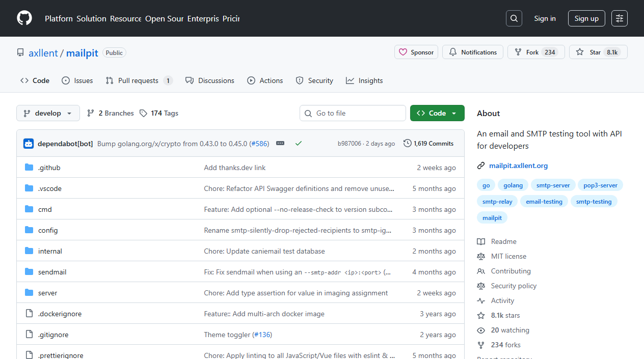Select the smtp-server topic tag
The image size is (644, 359).
pyautogui.click(x=553, y=185)
